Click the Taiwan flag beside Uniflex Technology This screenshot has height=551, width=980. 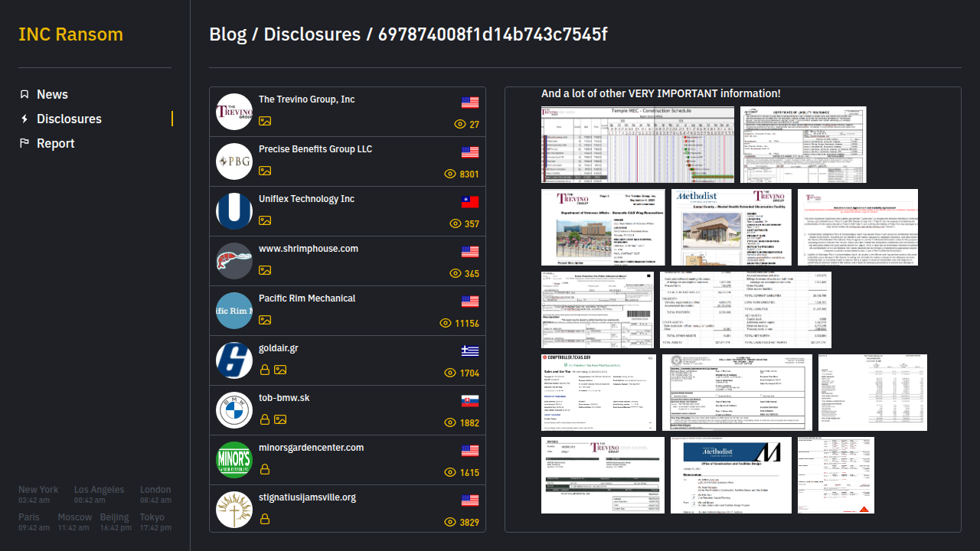pyautogui.click(x=469, y=202)
